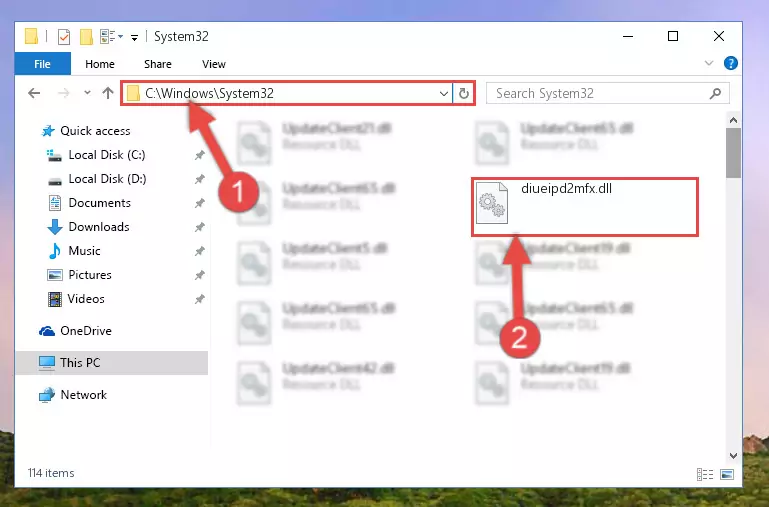This screenshot has width=769, height=507.
Task: Click the 114 items status text
Action: [x=51, y=473]
